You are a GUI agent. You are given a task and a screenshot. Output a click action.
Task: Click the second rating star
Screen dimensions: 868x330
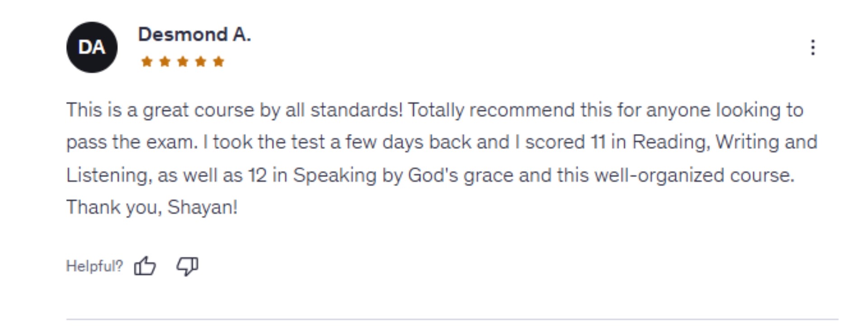(165, 62)
